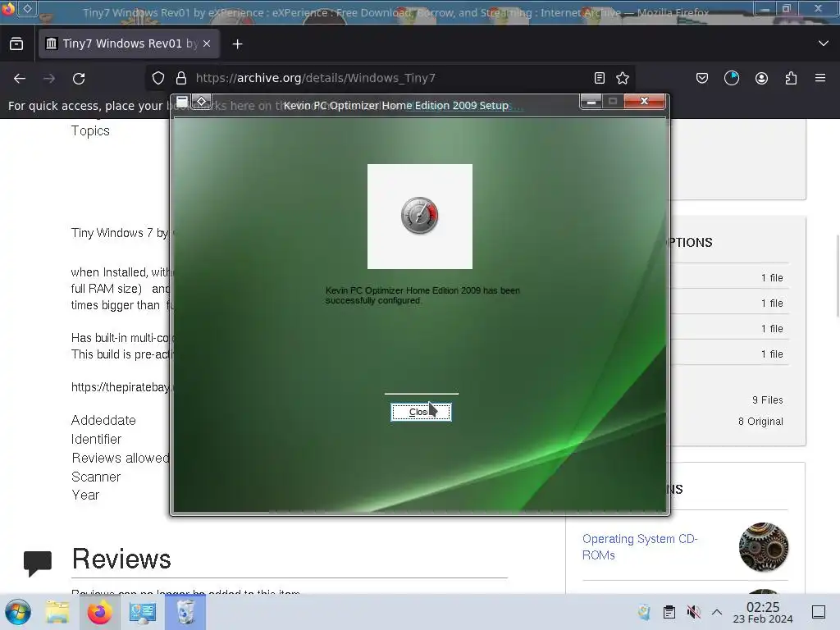Click the gears collection thumbnail
840x630 pixels.
764,547
